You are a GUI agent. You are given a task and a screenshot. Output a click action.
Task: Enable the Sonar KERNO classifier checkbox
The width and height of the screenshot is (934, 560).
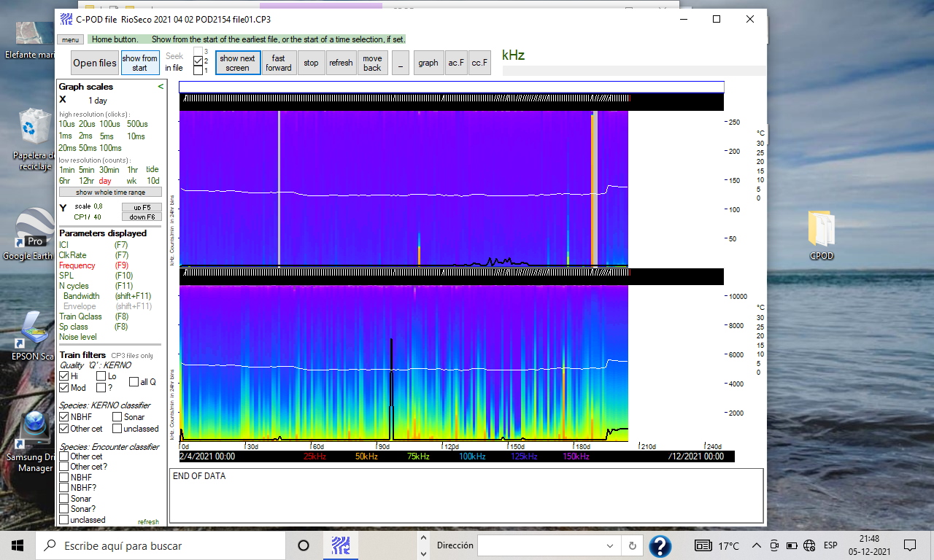pyautogui.click(x=117, y=417)
